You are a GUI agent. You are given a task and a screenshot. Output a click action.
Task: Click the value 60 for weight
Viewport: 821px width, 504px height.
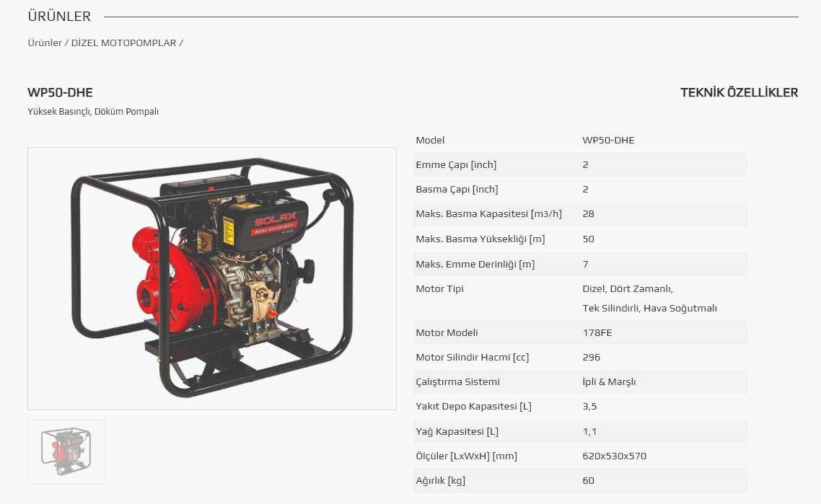589,481
